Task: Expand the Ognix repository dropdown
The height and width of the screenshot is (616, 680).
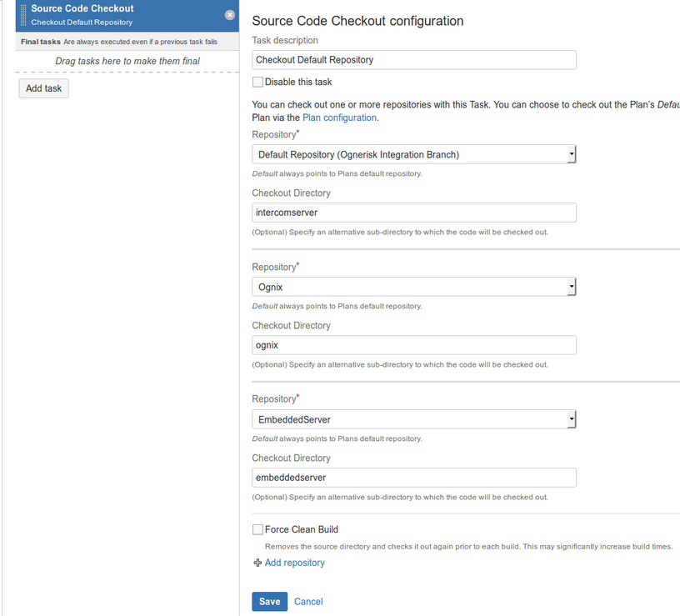Action: pyautogui.click(x=413, y=287)
